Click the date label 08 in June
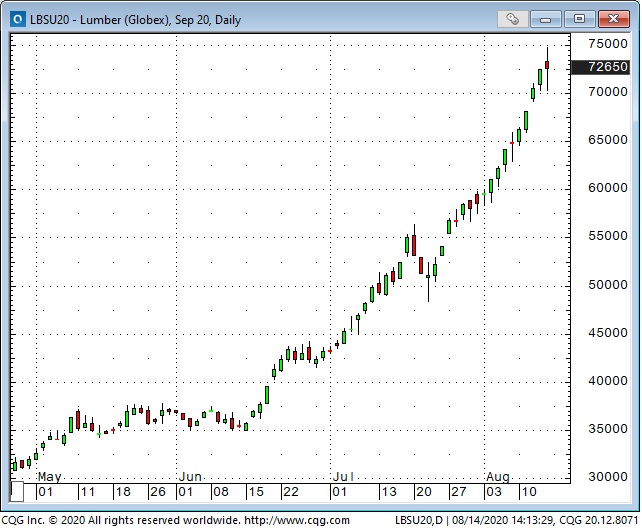Viewport: 642px width, 528px height. (221, 492)
